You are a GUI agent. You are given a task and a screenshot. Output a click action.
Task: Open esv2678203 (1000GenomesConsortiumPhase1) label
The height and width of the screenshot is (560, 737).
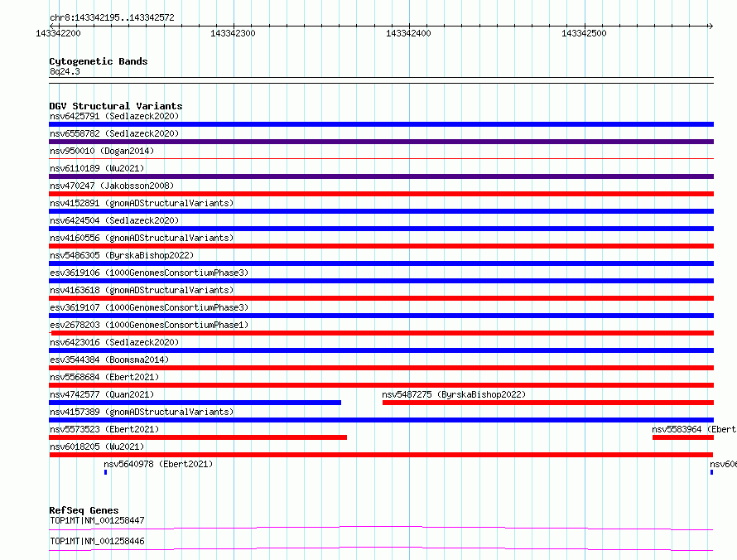point(149,325)
